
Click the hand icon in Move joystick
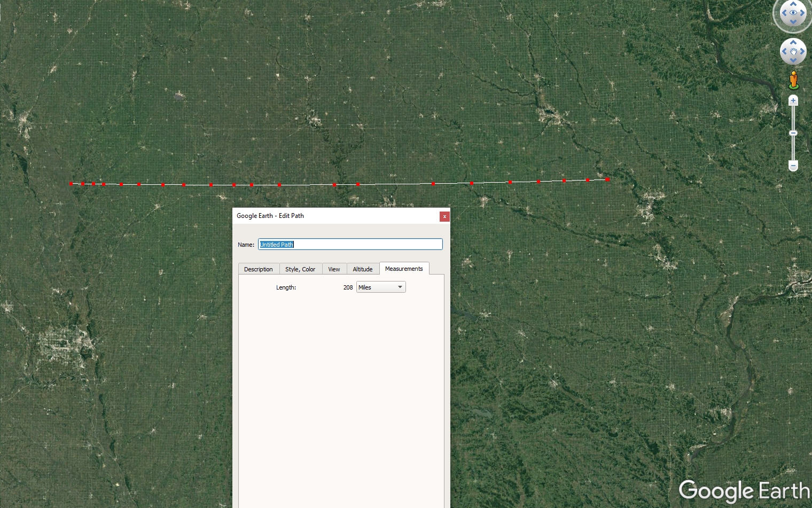coord(793,52)
